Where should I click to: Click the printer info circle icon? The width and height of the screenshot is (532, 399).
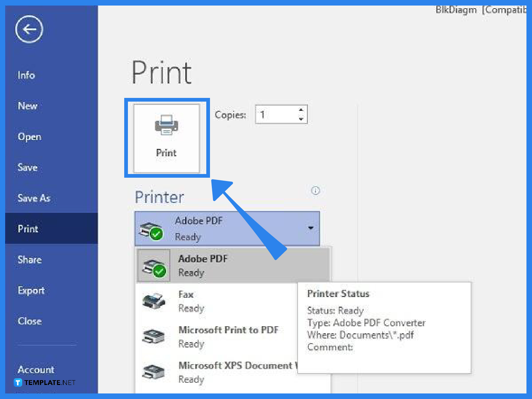(x=315, y=191)
